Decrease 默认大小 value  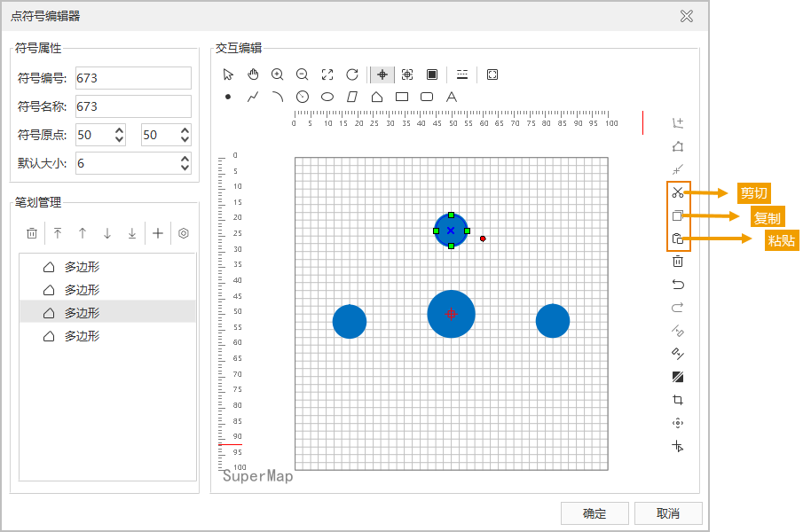coord(185,168)
